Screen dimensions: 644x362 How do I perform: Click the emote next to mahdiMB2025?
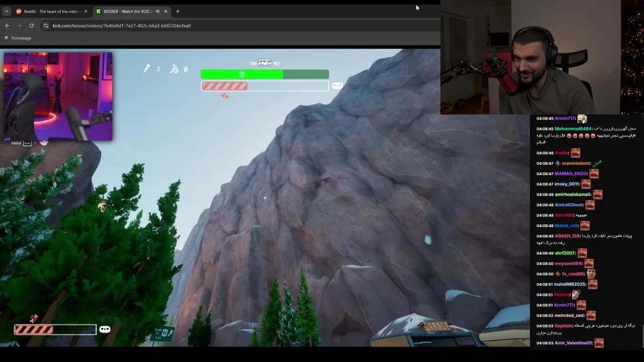point(592,284)
